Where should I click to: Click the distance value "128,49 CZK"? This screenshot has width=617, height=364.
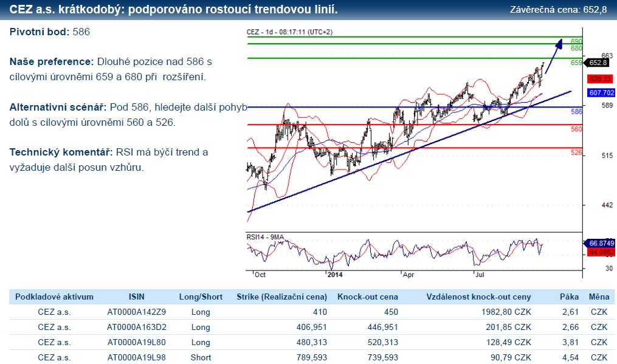pyautogui.click(x=508, y=342)
